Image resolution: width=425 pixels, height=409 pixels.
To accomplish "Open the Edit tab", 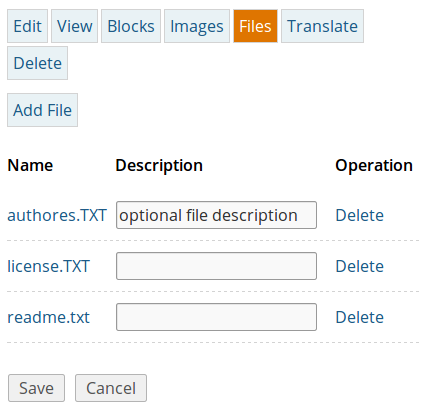I will (x=27, y=26).
